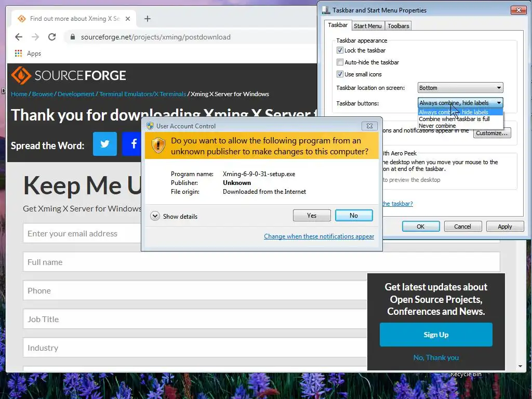Click the Full name field

(261, 262)
